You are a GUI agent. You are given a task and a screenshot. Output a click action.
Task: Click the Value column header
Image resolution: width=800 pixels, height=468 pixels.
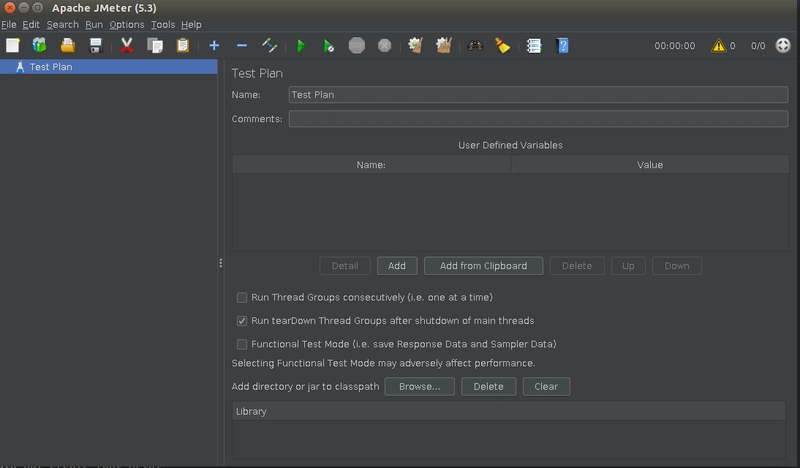(x=649, y=165)
